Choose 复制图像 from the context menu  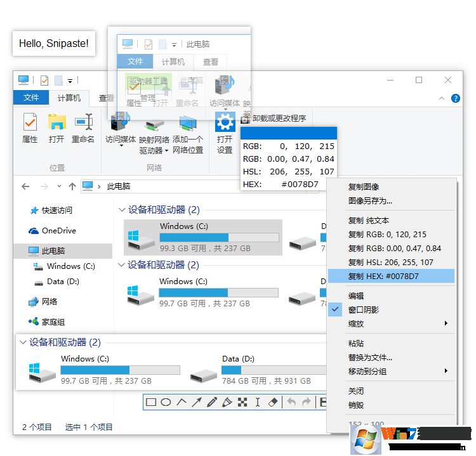391,187
